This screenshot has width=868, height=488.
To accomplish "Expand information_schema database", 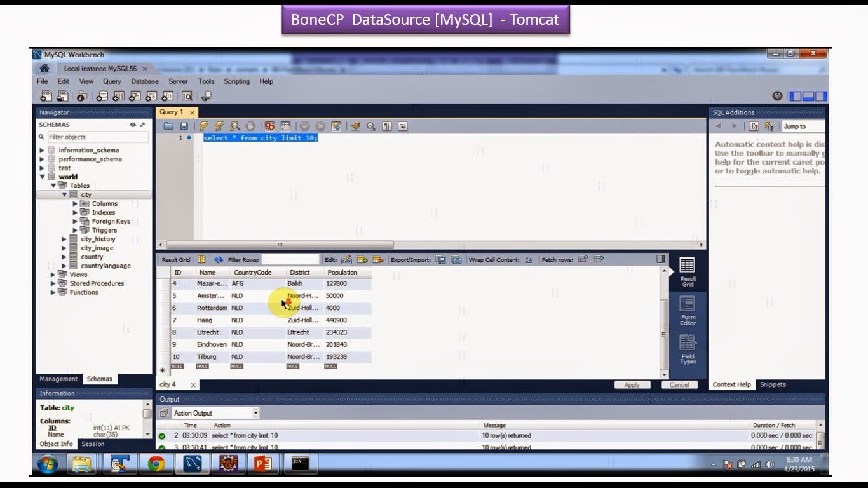I will click(42, 151).
